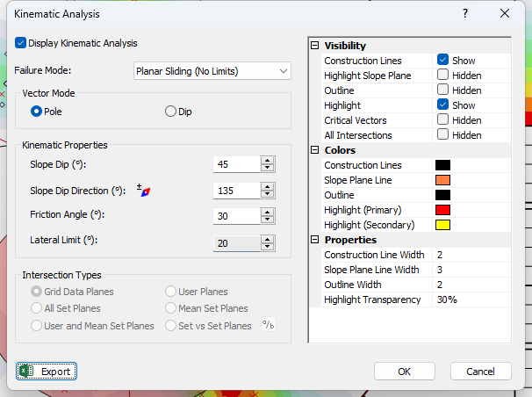Pick the Construction Lines black color swatch

pyautogui.click(x=442, y=165)
